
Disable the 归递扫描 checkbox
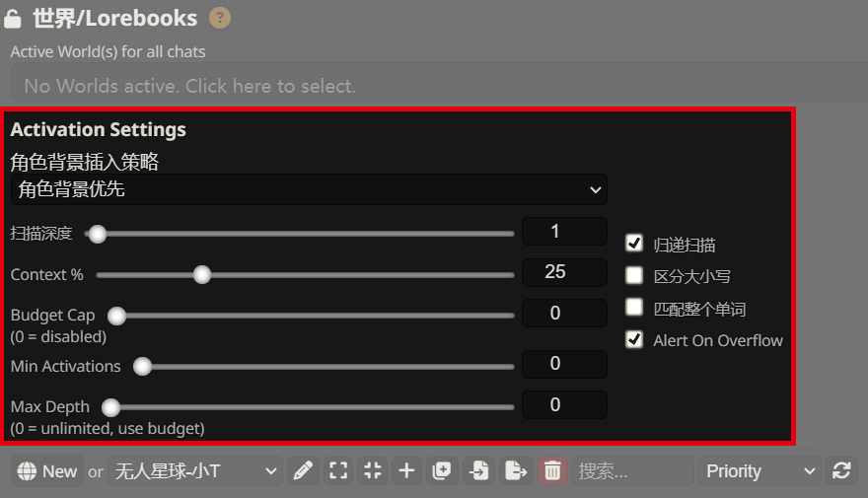pos(634,244)
